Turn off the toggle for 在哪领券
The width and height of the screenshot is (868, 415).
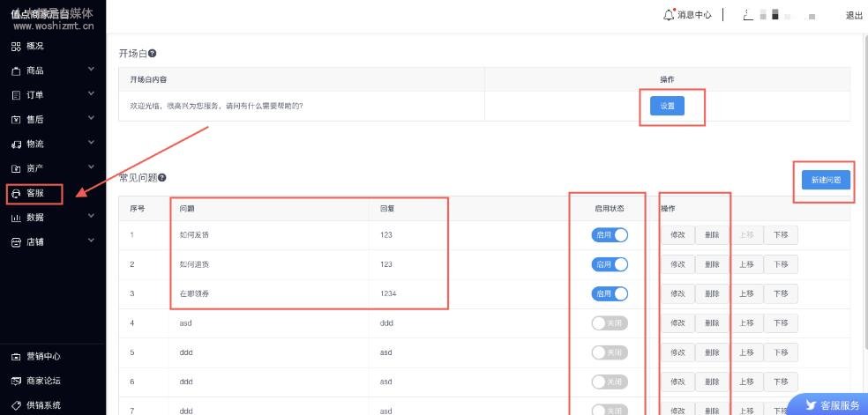[610, 293]
